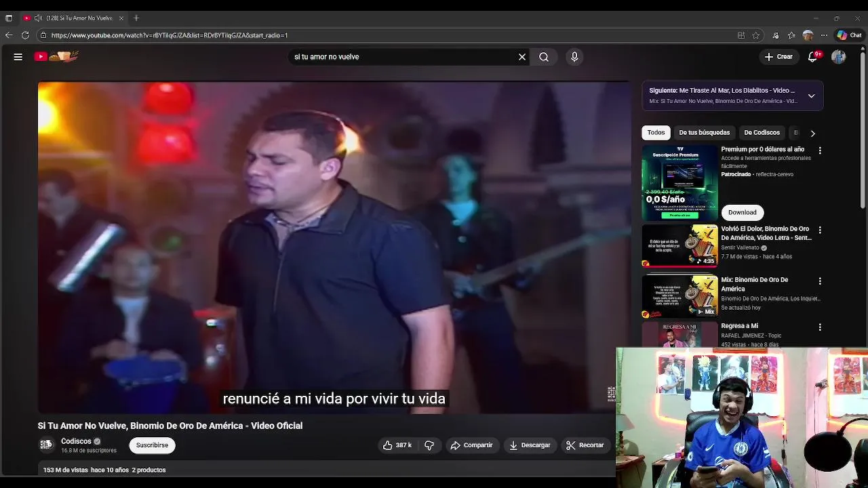Mute the tab via speaker icon
868x488 pixels.
pos(38,18)
